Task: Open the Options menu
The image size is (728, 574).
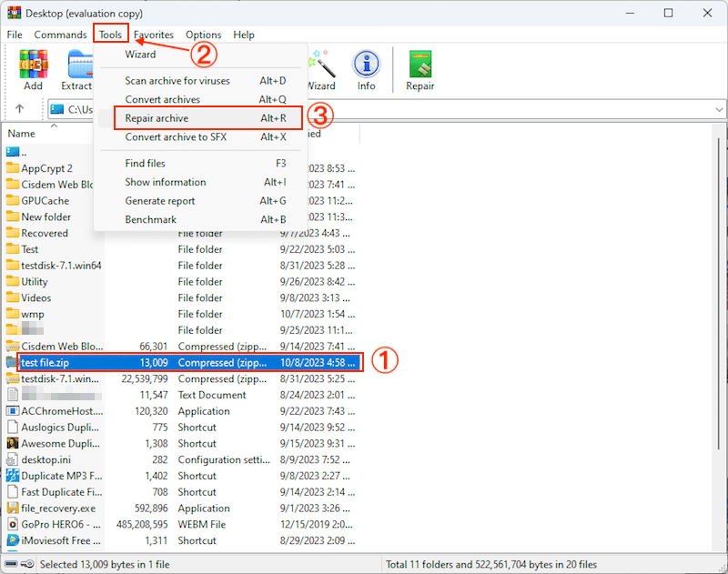Action: point(203,35)
